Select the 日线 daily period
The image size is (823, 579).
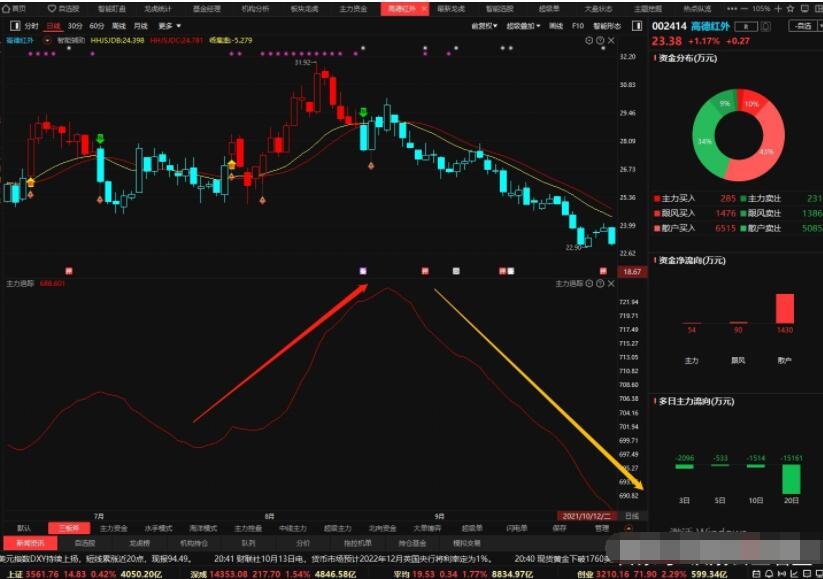click(54, 26)
